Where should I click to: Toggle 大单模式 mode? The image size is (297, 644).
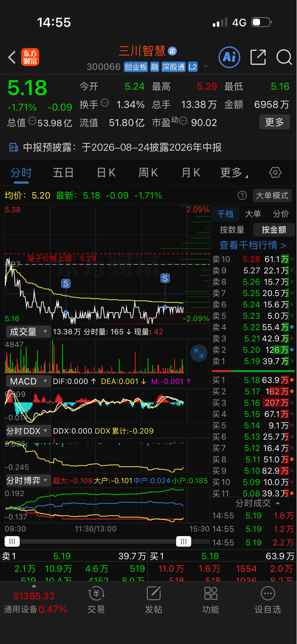click(272, 195)
